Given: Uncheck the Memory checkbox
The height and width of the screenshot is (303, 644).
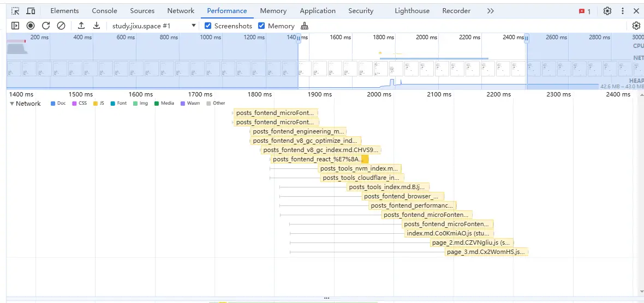Looking at the screenshot, I should tap(261, 26).
